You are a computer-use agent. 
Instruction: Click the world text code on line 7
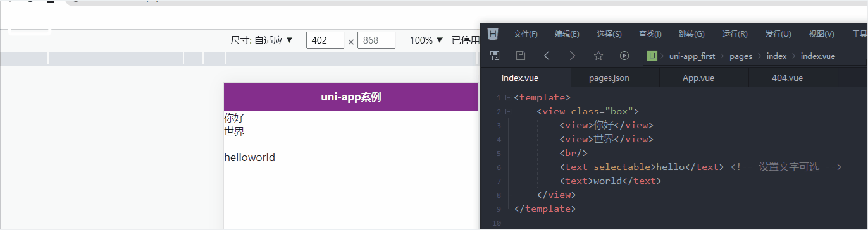tap(611, 181)
